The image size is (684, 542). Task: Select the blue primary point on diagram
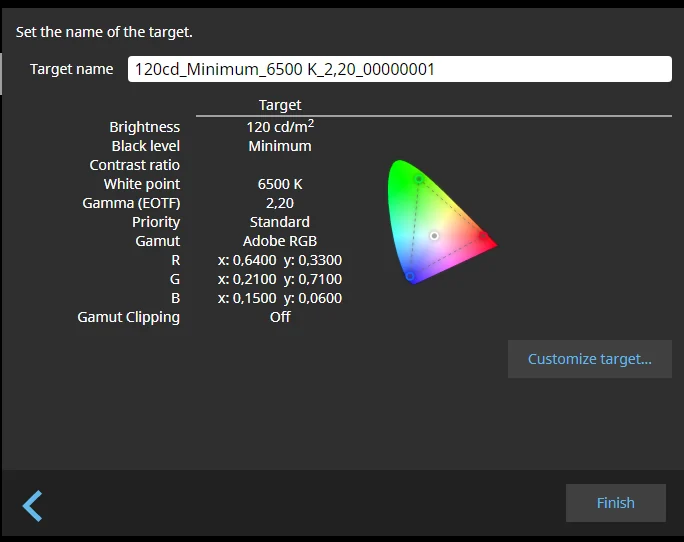[409, 276]
